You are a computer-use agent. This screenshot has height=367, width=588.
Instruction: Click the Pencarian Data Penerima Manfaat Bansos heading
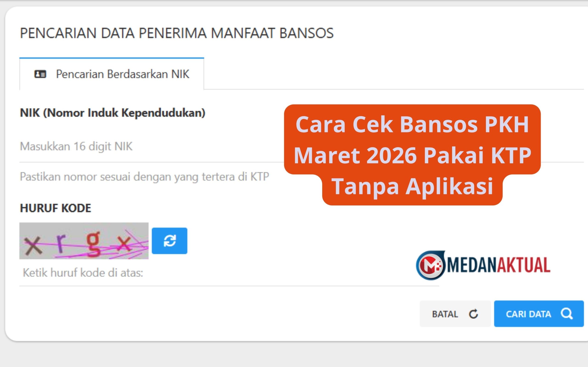[177, 33]
